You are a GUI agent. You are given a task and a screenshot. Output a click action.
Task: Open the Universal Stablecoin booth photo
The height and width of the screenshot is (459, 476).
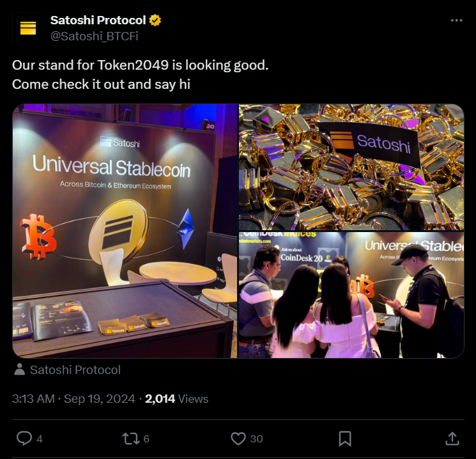(x=125, y=231)
